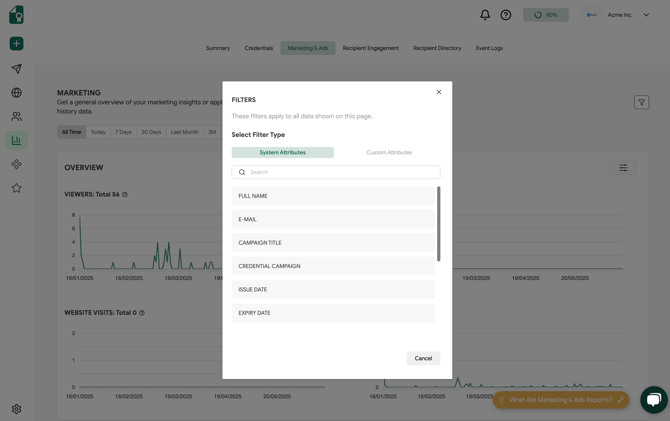
Task: Choose the ISSUE DATE attribute
Action: coord(333,290)
